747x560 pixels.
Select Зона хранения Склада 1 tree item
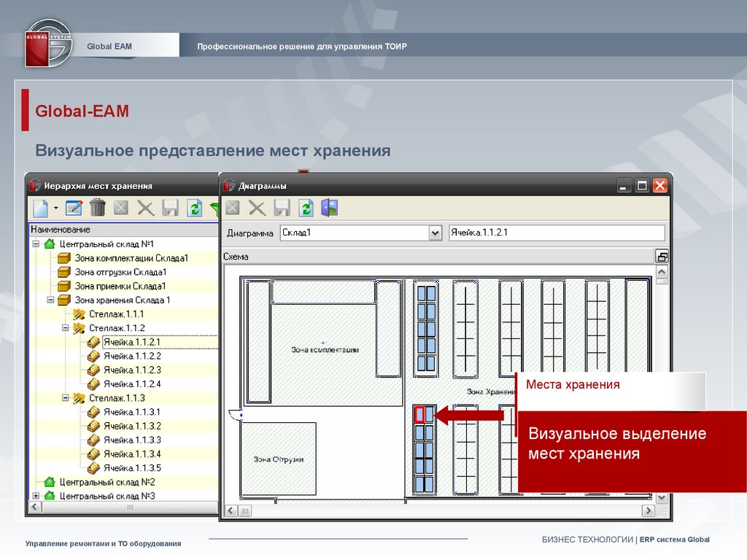(122, 300)
